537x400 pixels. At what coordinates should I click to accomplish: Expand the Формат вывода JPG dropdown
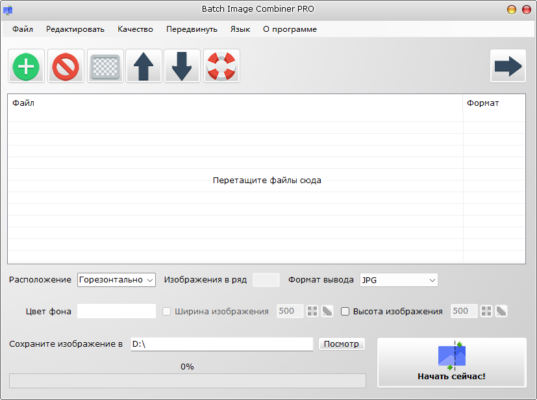pos(399,280)
